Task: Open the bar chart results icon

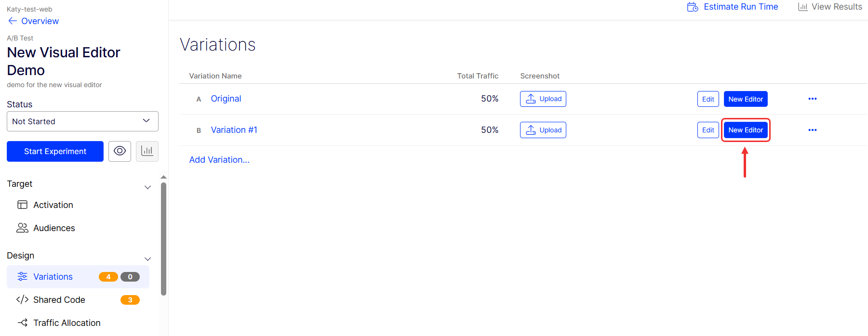Action: (147, 151)
